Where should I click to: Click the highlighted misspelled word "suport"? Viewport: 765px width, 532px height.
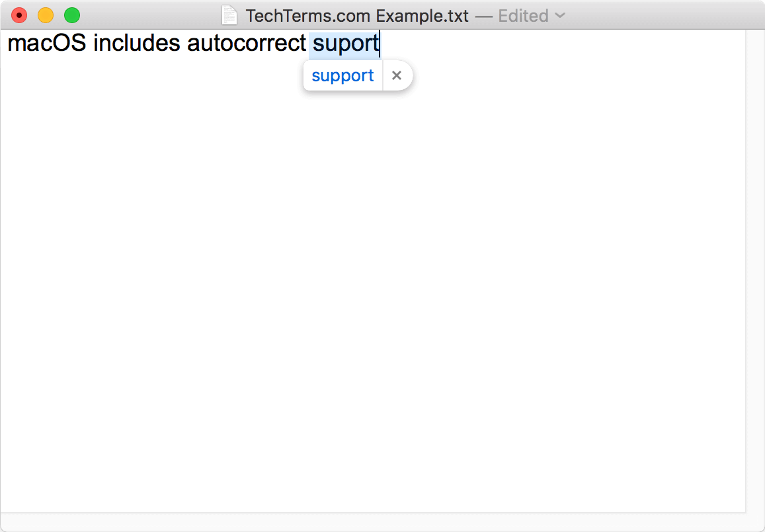pos(345,44)
